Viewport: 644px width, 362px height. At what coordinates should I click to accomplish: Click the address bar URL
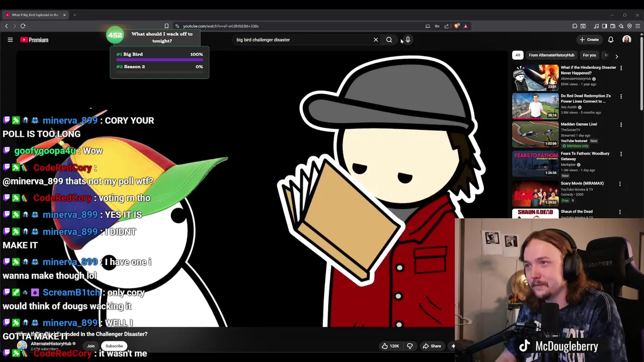coord(221,26)
